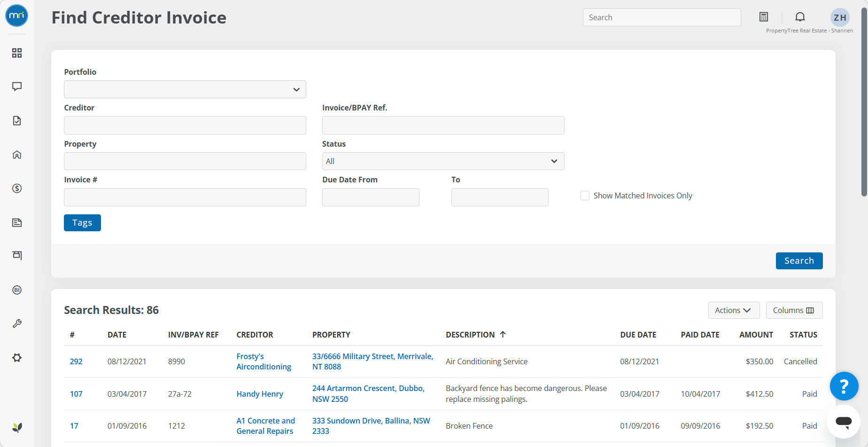Open the Actions dropdown

(734, 310)
